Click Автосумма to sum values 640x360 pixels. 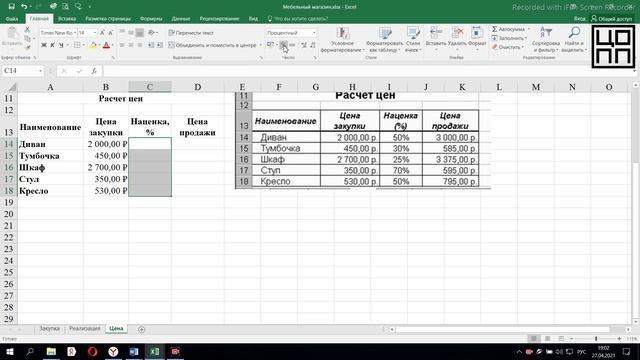(x=509, y=29)
